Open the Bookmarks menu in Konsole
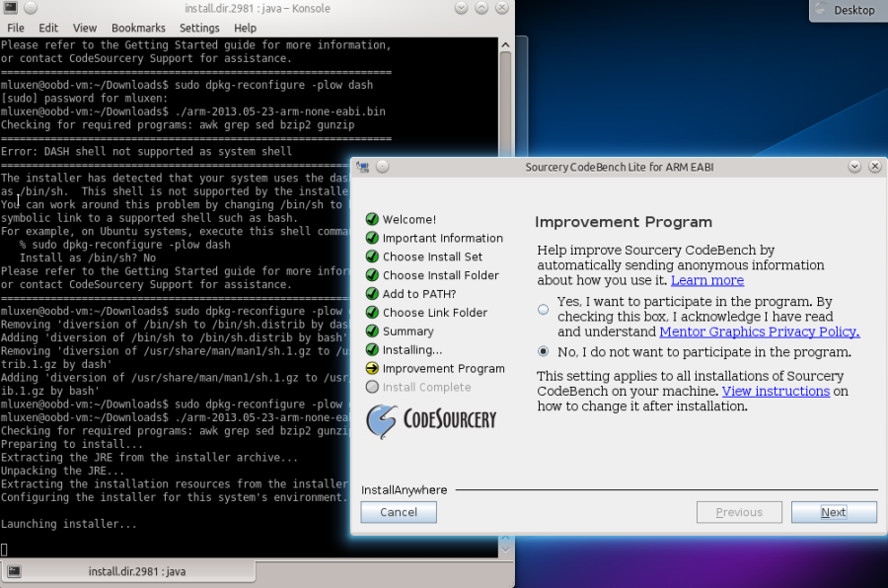The height and width of the screenshot is (588, 888). pos(138,28)
